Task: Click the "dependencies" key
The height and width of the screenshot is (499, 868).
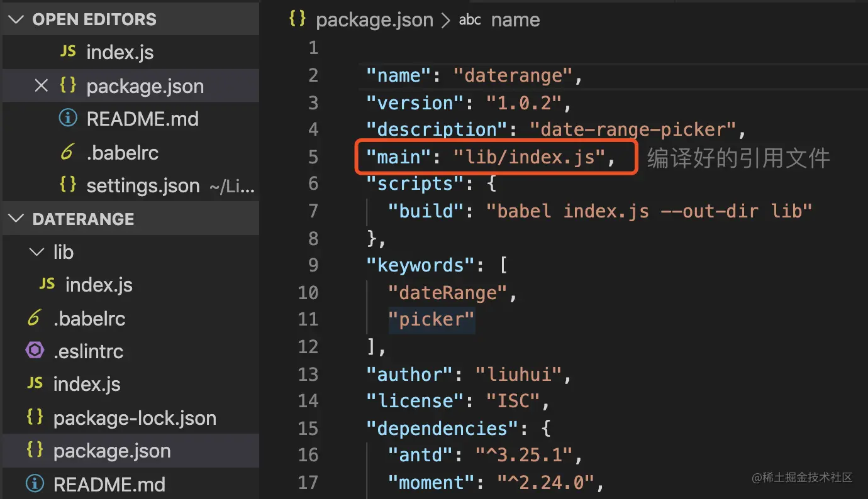Action: tap(442, 428)
